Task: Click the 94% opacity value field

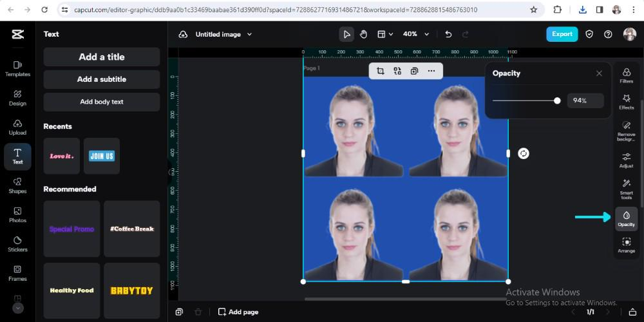Action: point(585,100)
